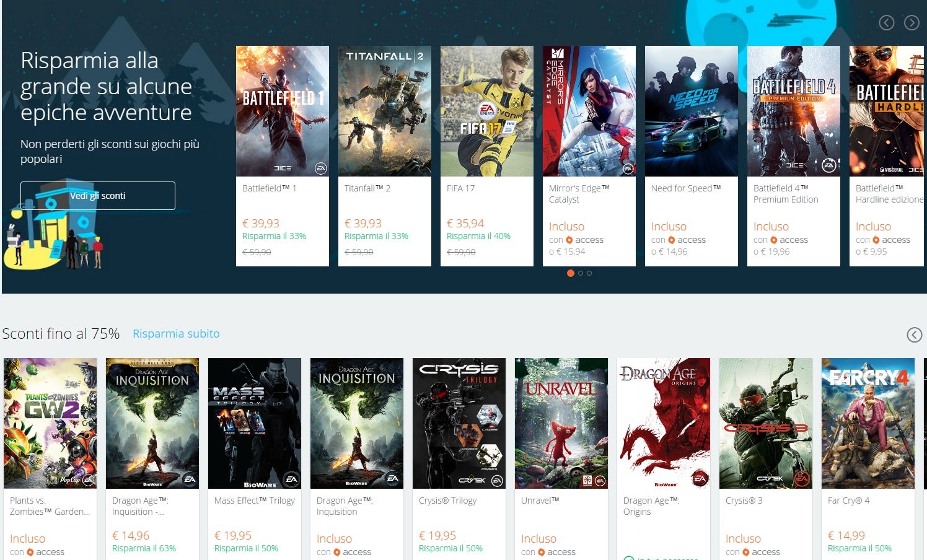Click the € 19,95 price under Mass Effect Trilogy

tap(233, 536)
